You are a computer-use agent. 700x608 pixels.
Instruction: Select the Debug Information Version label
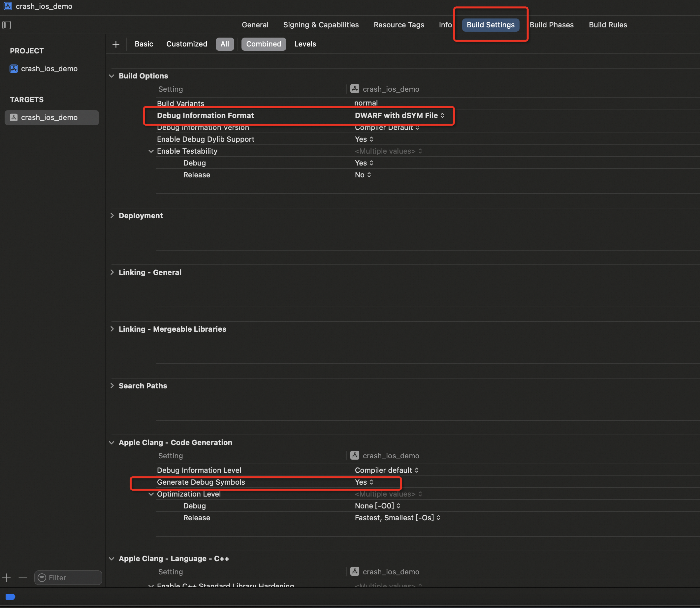pyautogui.click(x=203, y=128)
